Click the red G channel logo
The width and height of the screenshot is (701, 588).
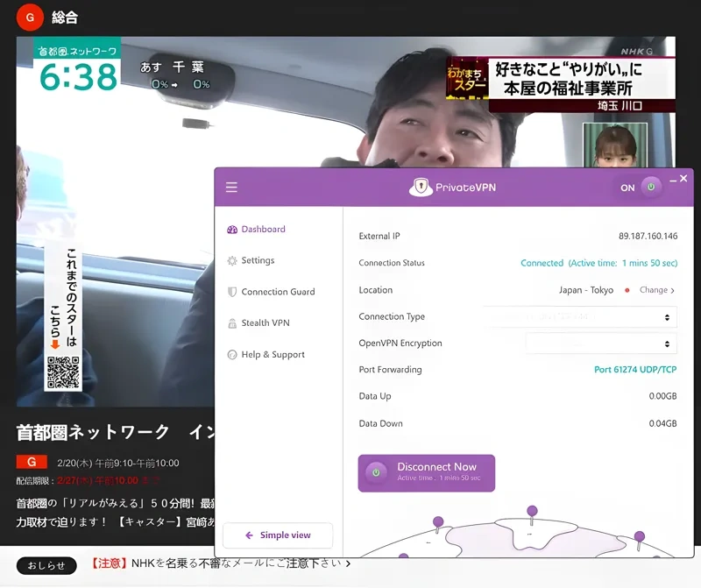[30, 18]
